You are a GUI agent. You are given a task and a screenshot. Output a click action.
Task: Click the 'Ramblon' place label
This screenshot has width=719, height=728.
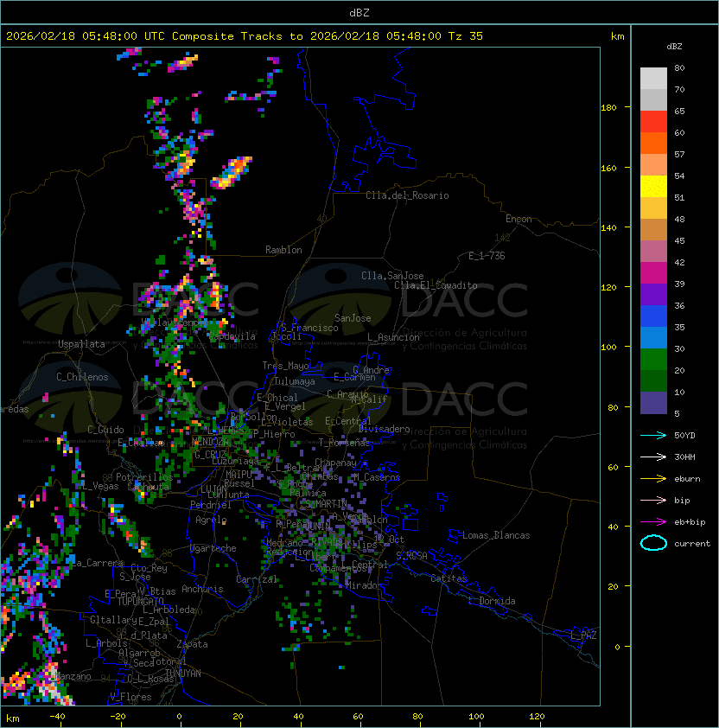point(283,250)
